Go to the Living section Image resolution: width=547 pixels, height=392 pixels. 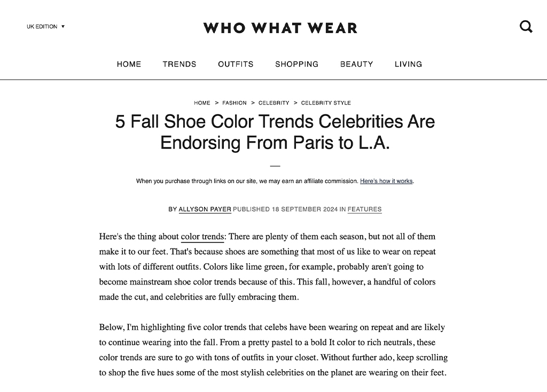pos(408,64)
